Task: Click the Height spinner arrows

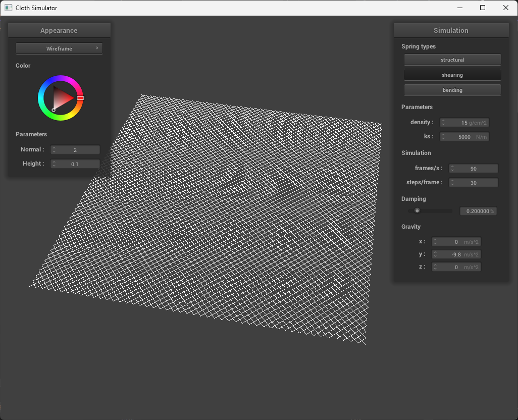Action: point(54,164)
